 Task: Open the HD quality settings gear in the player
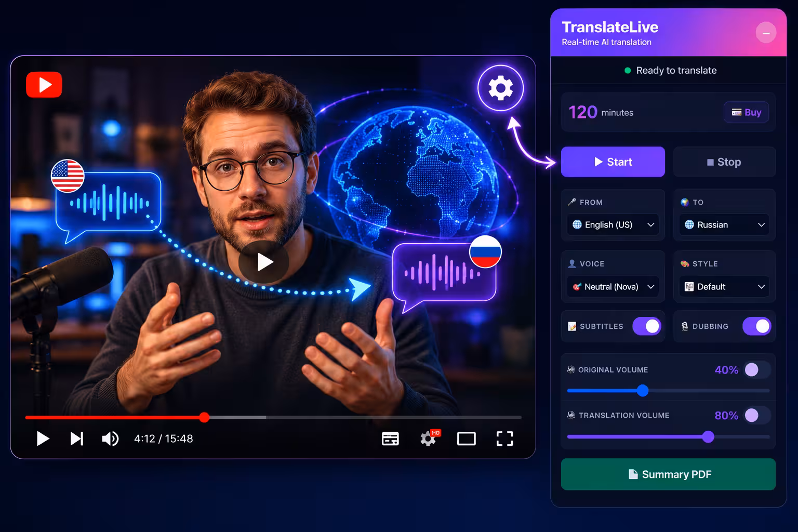point(429,438)
